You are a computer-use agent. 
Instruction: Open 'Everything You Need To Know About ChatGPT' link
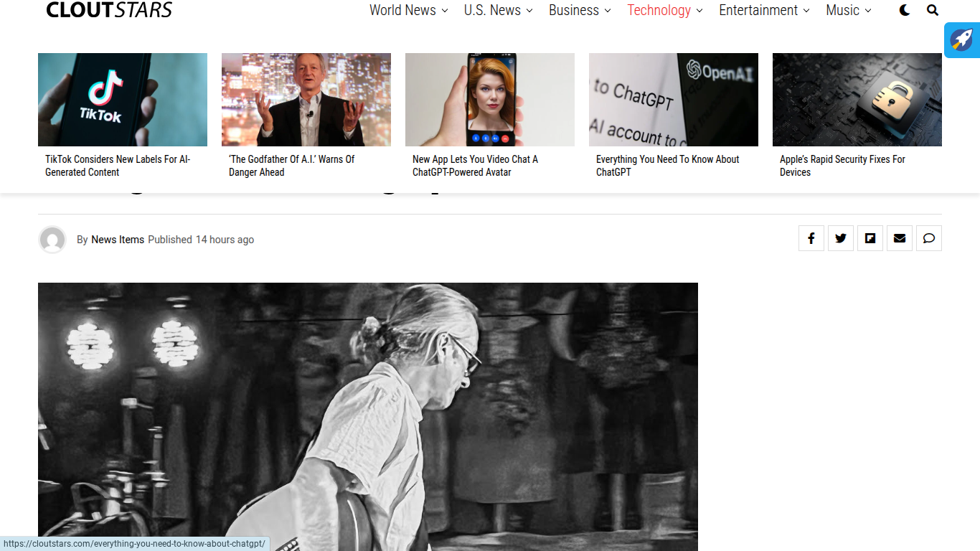tap(667, 166)
